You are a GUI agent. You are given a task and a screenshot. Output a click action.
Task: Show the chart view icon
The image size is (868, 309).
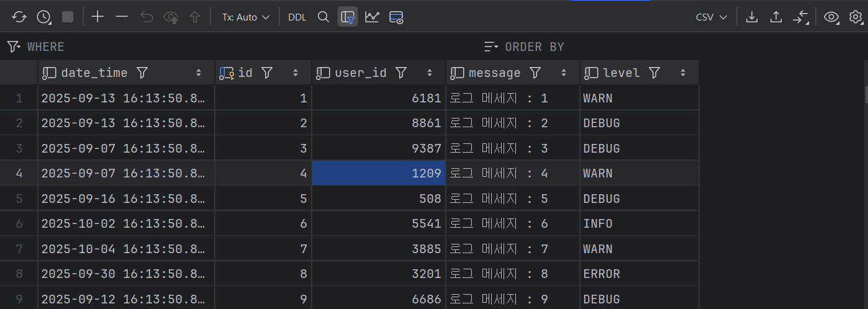coord(372,17)
